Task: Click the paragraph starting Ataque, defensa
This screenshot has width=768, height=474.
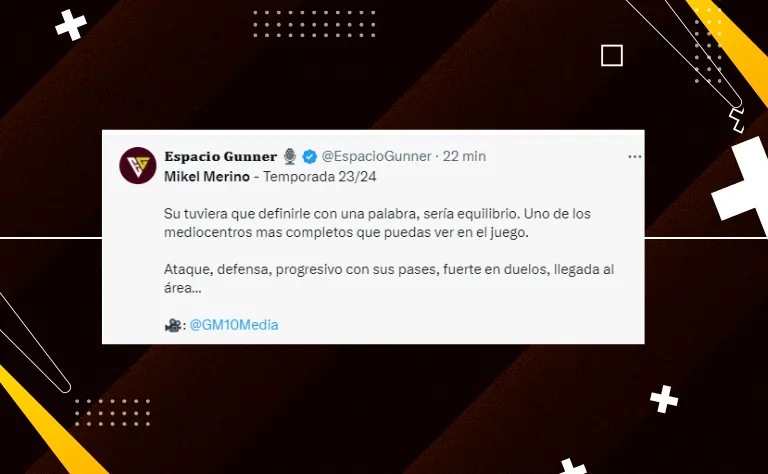Action: 389,279
